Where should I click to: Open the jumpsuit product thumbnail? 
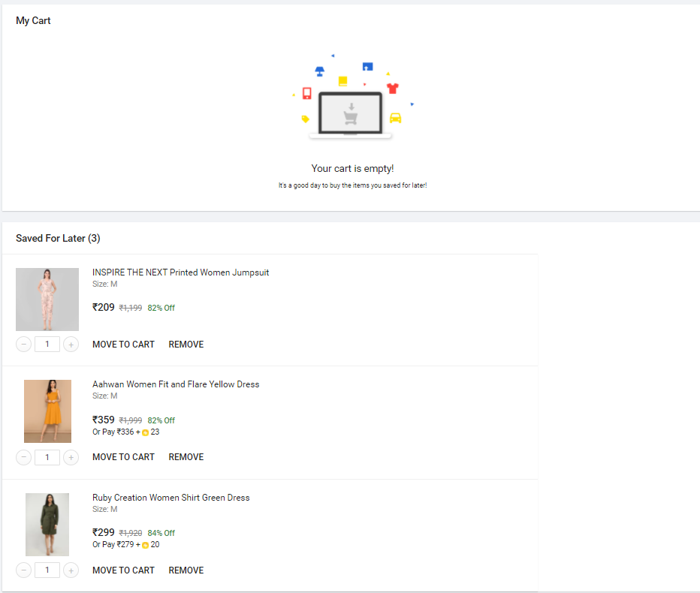[x=47, y=300]
